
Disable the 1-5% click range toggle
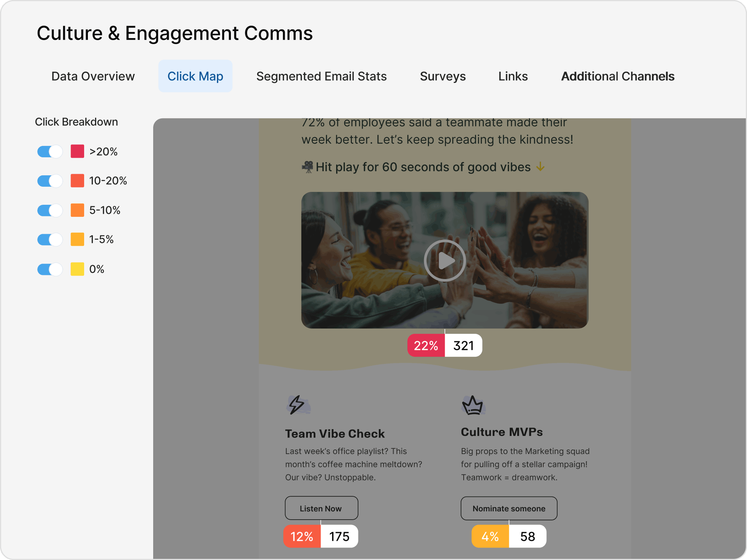[x=49, y=239]
